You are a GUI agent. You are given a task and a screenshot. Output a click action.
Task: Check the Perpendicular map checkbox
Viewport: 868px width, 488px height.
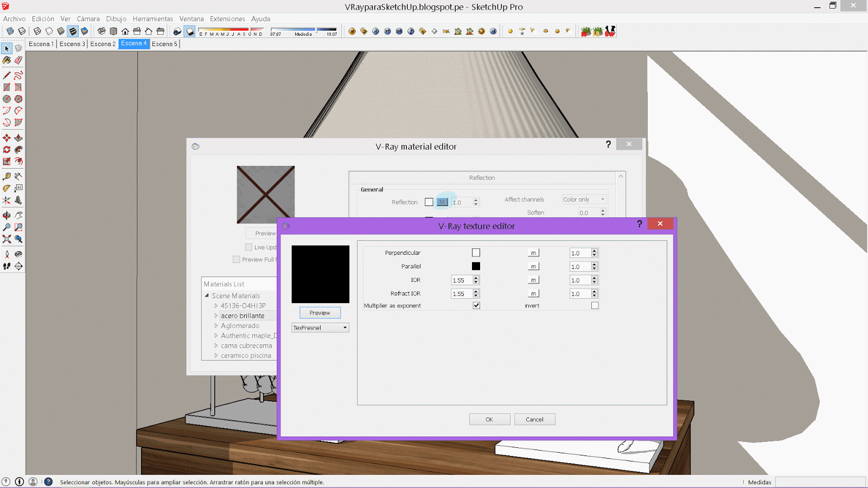click(x=476, y=252)
